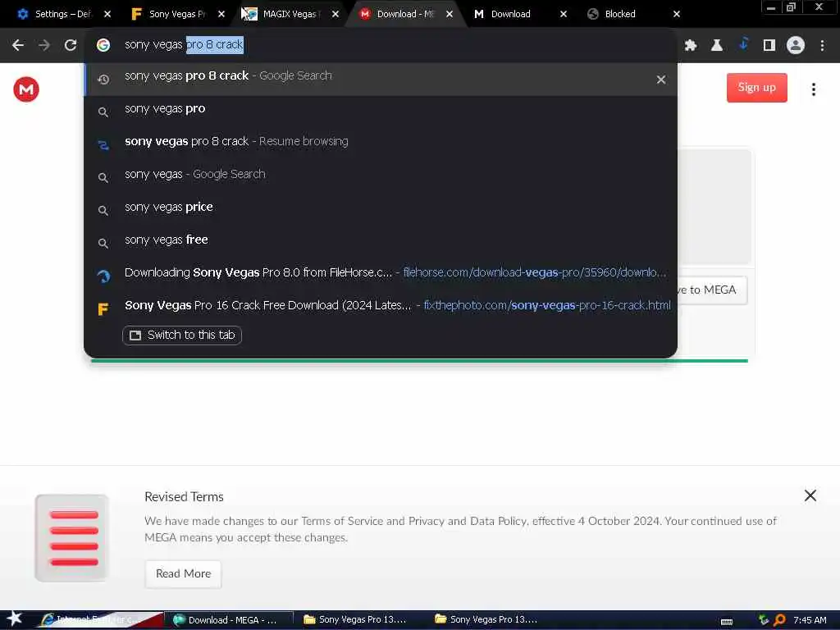Go back to the previous page
The width and height of the screenshot is (840, 630).
(18, 46)
